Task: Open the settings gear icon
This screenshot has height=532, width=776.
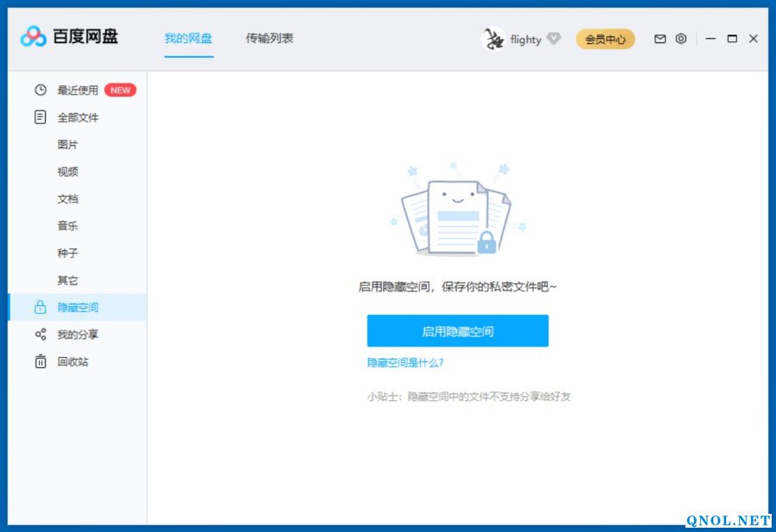Action: tap(680, 39)
